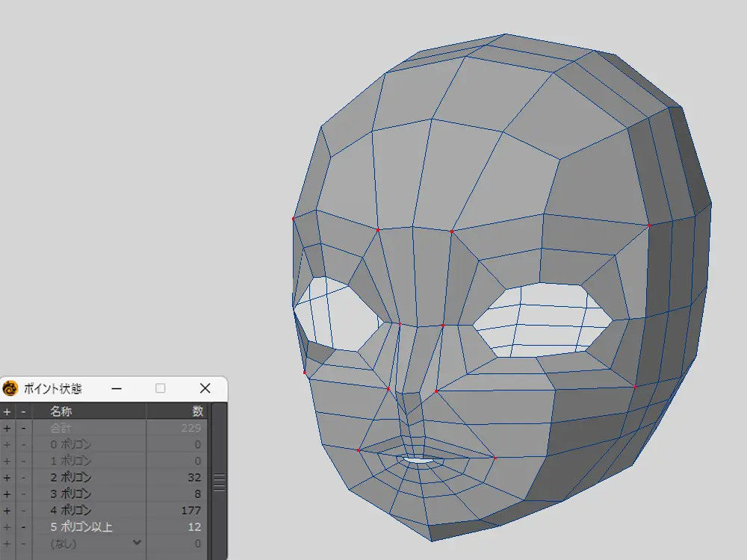Select the 4 ポリゴン row label
The image size is (747, 560).
coord(70,511)
